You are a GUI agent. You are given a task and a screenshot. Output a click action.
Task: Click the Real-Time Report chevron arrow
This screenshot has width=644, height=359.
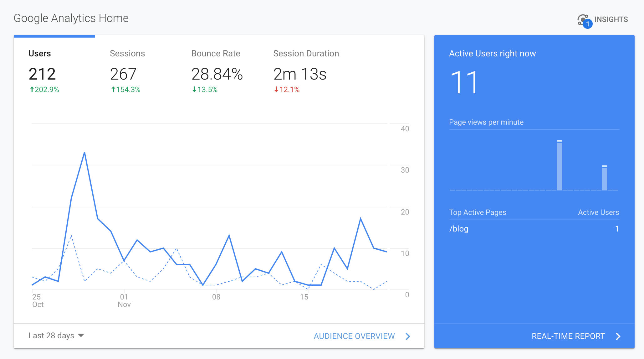click(x=618, y=336)
